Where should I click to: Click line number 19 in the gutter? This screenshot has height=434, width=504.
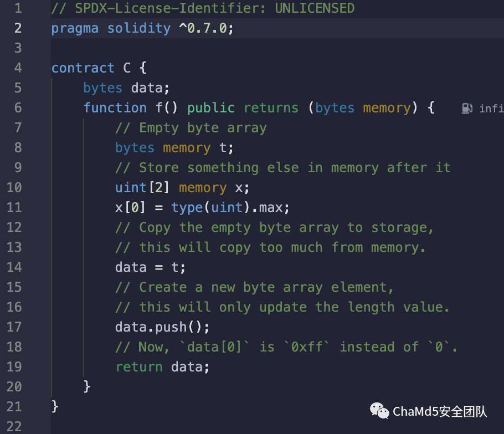coord(14,366)
